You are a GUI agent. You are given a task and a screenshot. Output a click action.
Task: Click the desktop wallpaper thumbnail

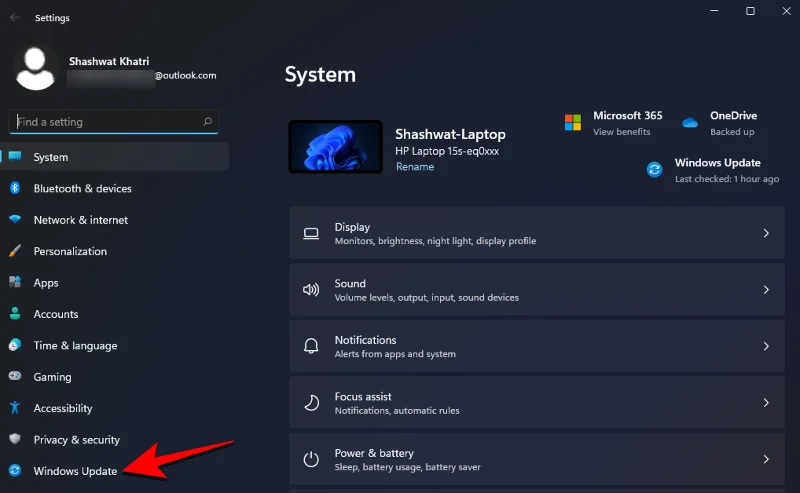(335, 146)
